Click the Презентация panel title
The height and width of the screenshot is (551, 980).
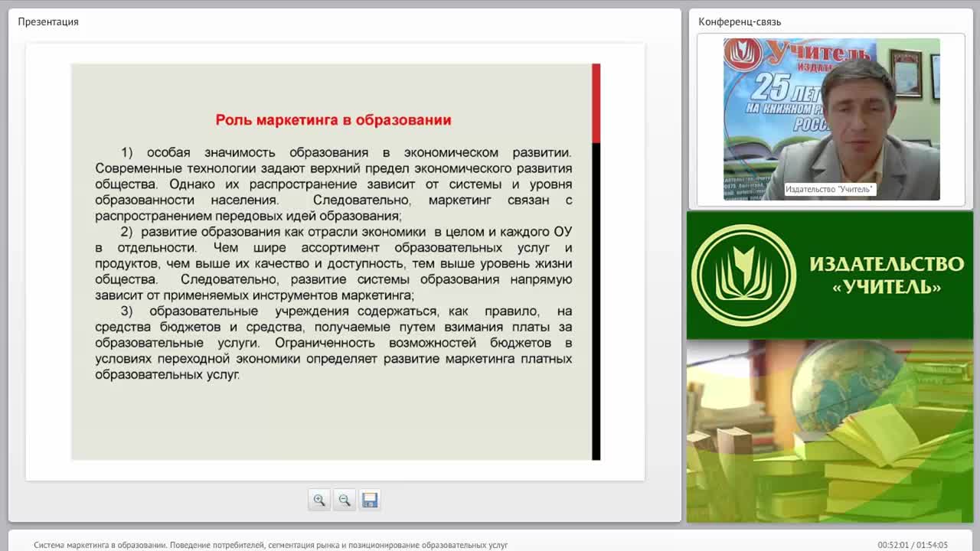point(48,21)
